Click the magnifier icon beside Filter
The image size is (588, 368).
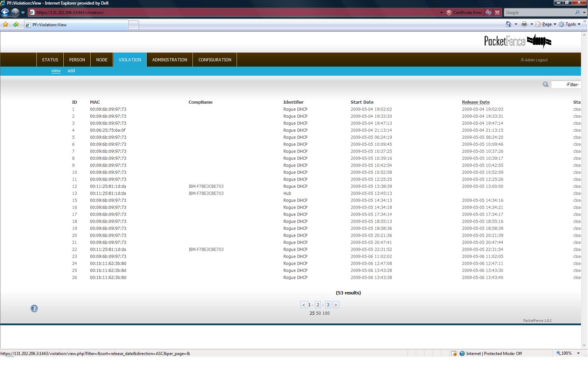click(545, 84)
